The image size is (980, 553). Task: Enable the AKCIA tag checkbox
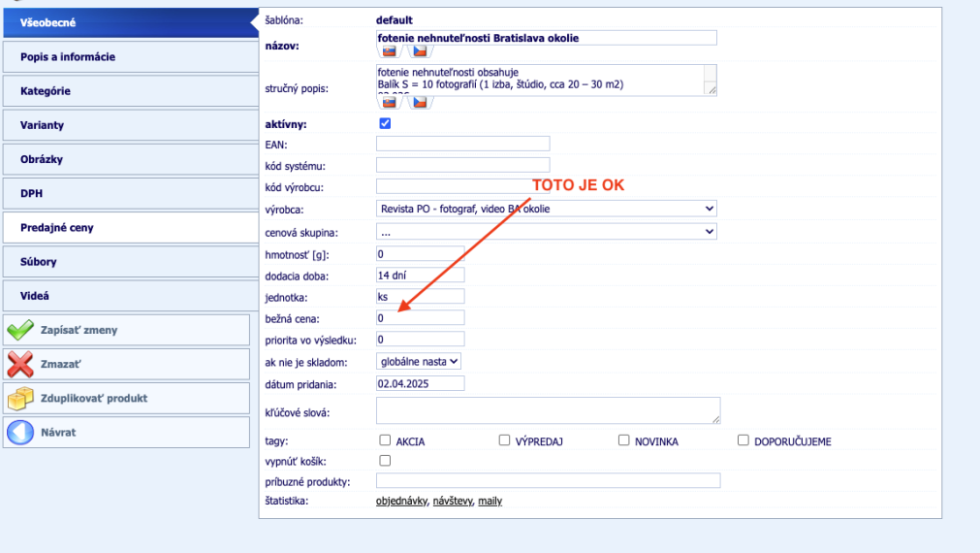point(386,440)
